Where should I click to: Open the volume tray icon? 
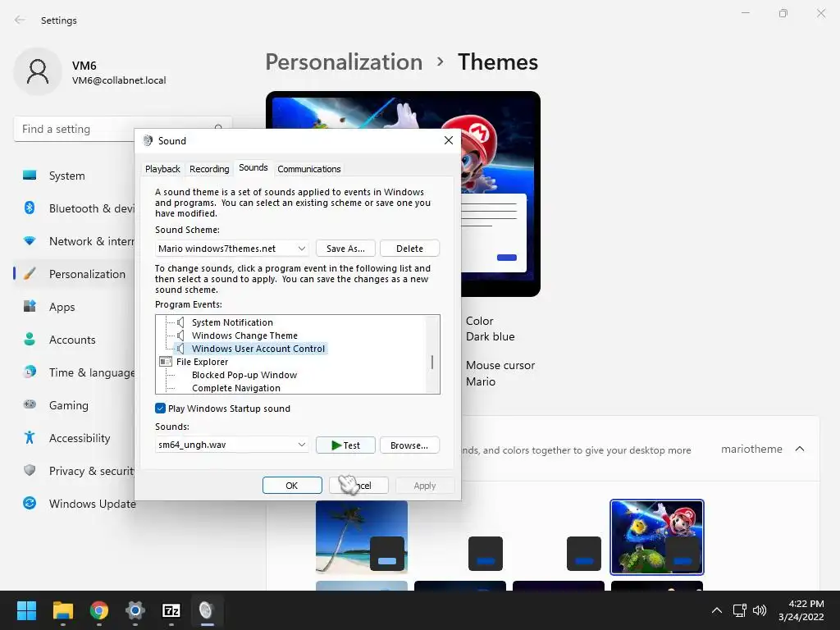click(760, 610)
